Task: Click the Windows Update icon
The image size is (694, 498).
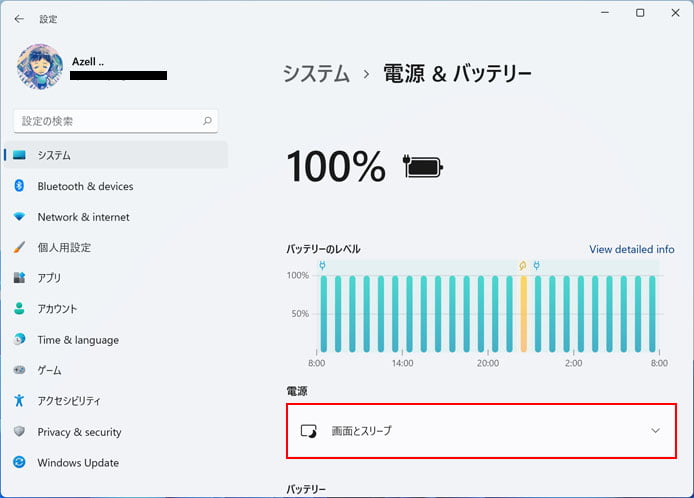Action: point(19,462)
